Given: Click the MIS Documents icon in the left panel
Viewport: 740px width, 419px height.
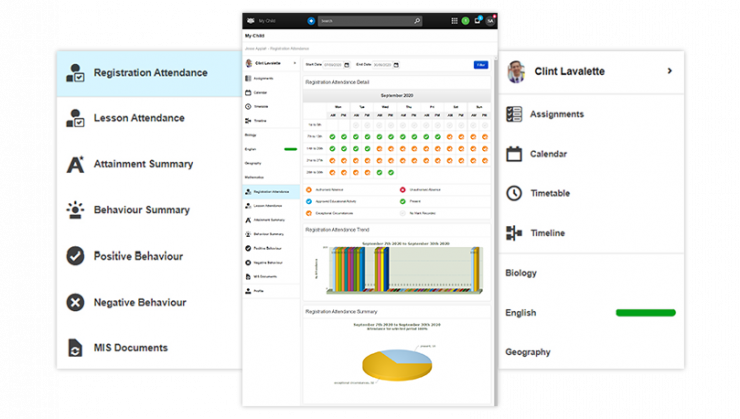Looking at the screenshot, I should click(x=75, y=348).
